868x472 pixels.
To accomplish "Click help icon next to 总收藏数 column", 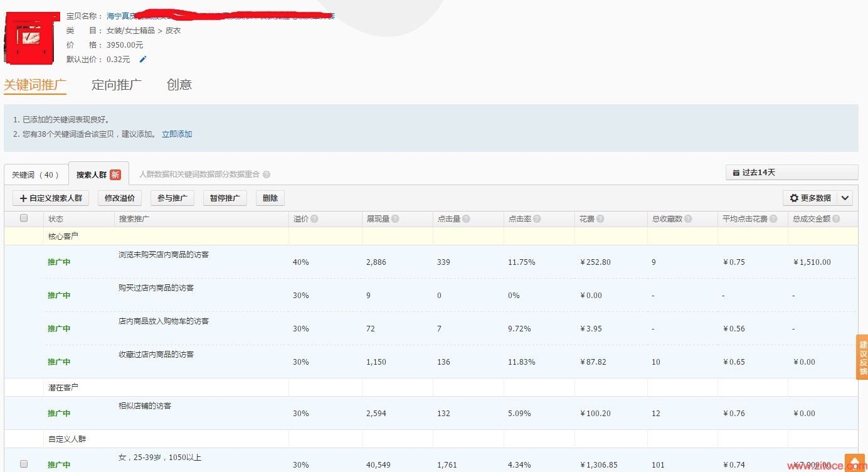I will pos(688,219).
